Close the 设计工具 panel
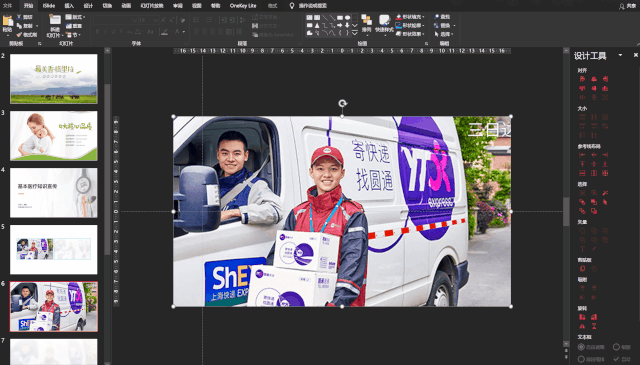The height and width of the screenshot is (365, 640). 636,55
